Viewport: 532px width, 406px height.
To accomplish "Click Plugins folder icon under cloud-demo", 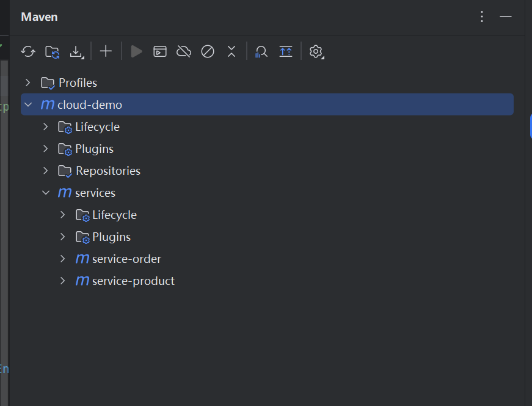I will point(65,149).
